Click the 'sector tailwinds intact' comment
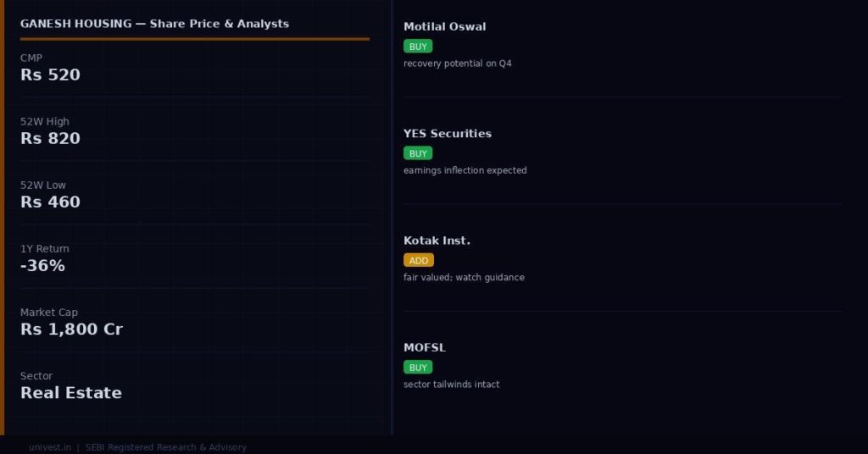The width and height of the screenshot is (868, 454). [452, 385]
